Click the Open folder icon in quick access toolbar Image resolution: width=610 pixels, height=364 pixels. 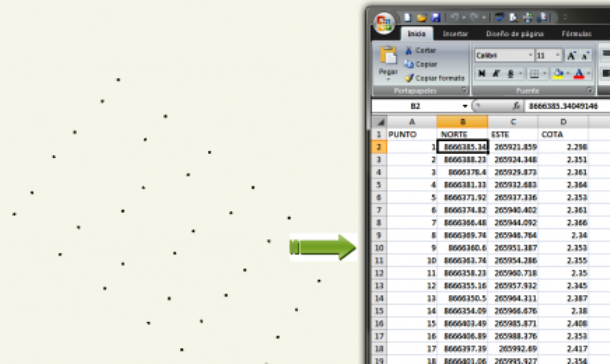point(422,18)
